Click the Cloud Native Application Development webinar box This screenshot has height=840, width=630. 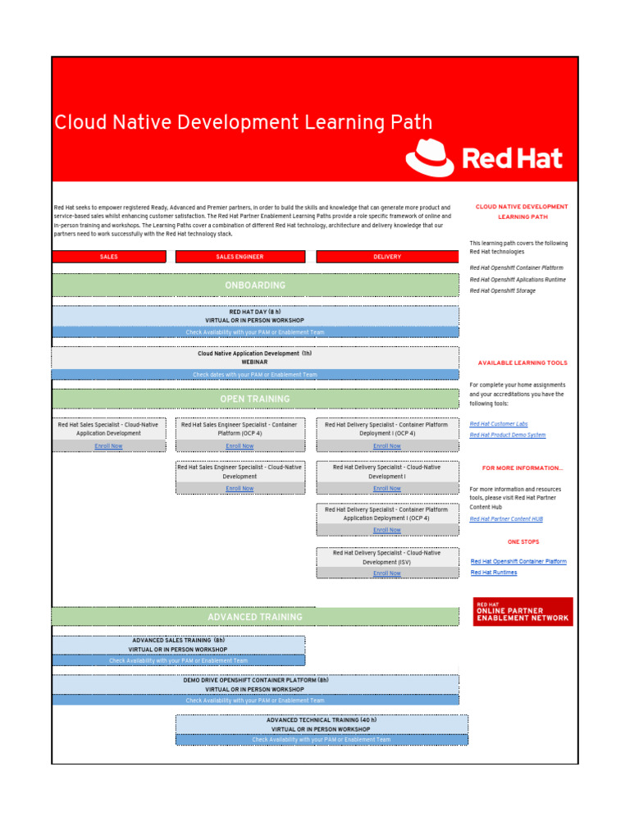(x=255, y=358)
